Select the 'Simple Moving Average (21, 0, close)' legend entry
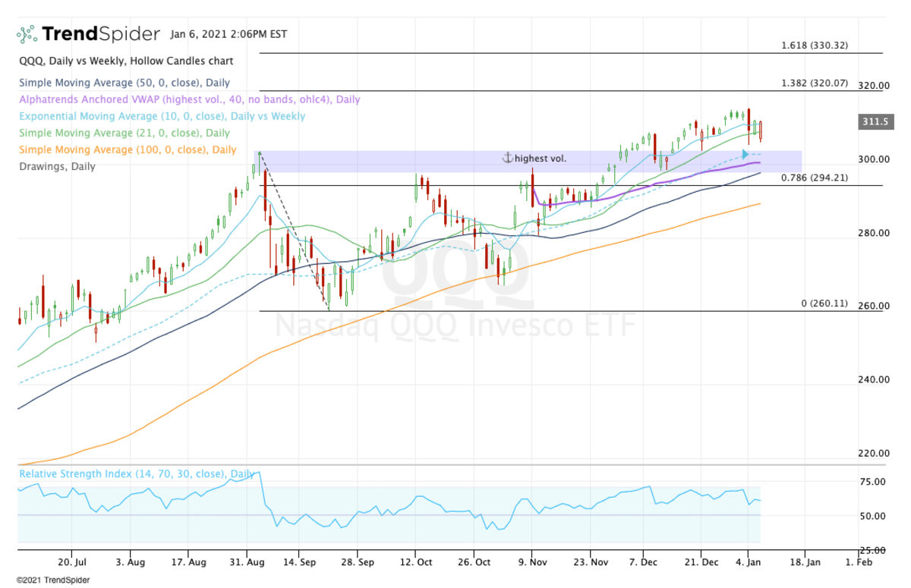Image resolution: width=911 pixels, height=588 pixels. coord(125,133)
